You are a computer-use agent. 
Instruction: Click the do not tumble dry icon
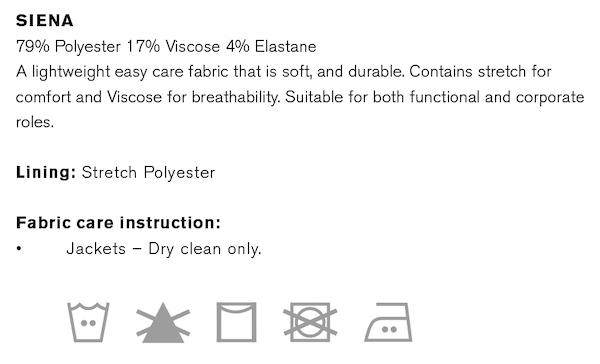coord(310,322)
